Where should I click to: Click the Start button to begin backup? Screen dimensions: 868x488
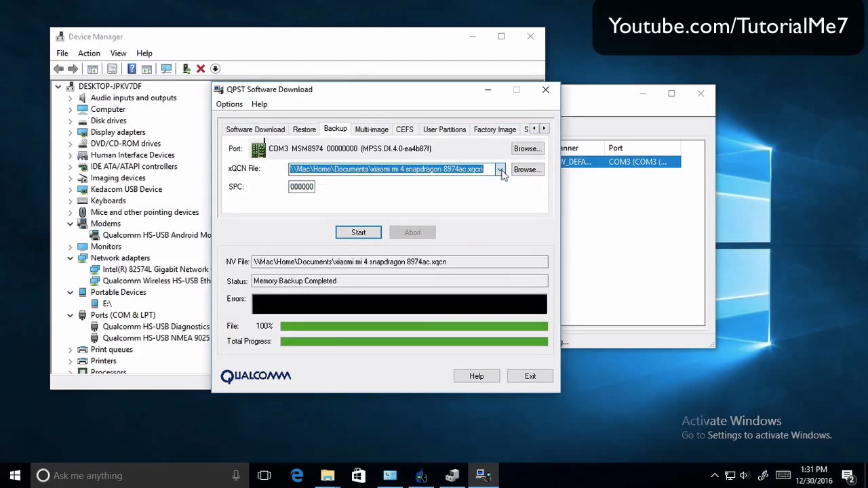pos(358,232)
